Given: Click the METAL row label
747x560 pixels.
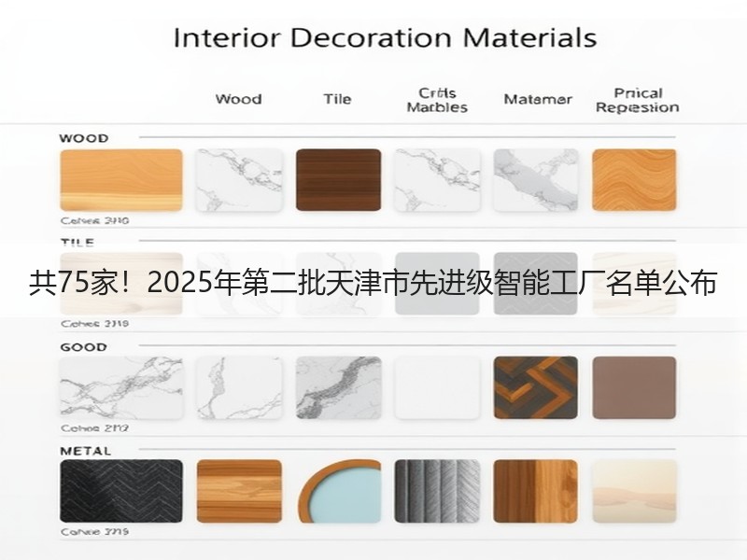Looking at the screenshot, I should (86, 451).
